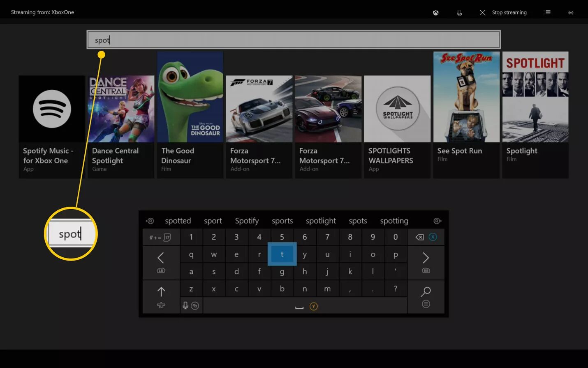Click the x key

214,289
